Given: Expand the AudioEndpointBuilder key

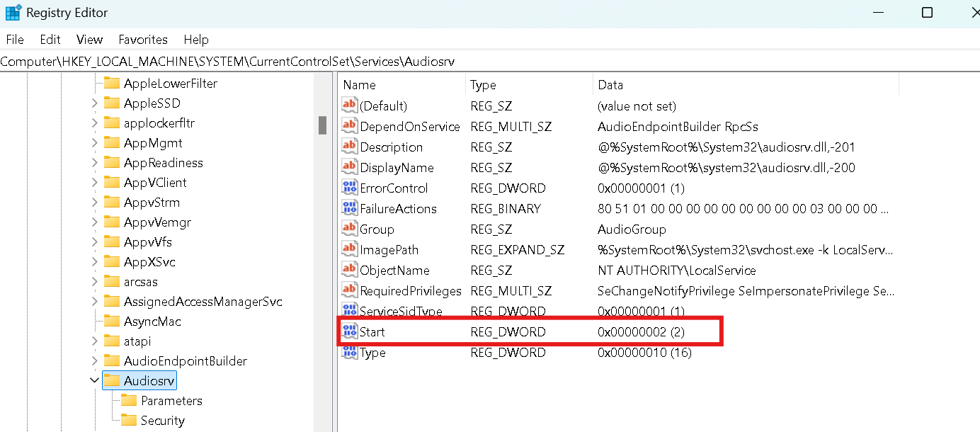Looking at the screenshot, I should (x=94, y=360).
